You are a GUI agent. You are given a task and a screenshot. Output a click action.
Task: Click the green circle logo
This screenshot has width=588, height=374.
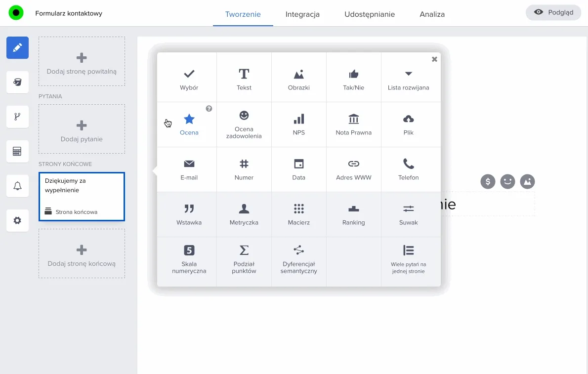[16, 13]
